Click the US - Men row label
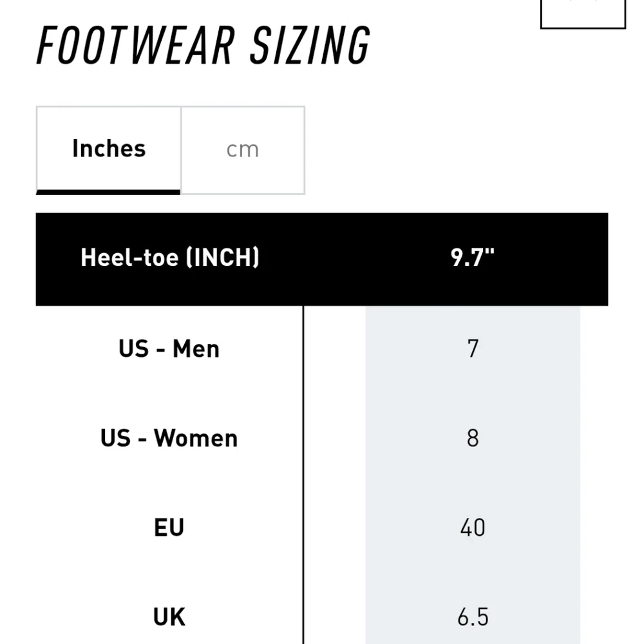Viewport: 644px width, 644px height. click(169, 349)
